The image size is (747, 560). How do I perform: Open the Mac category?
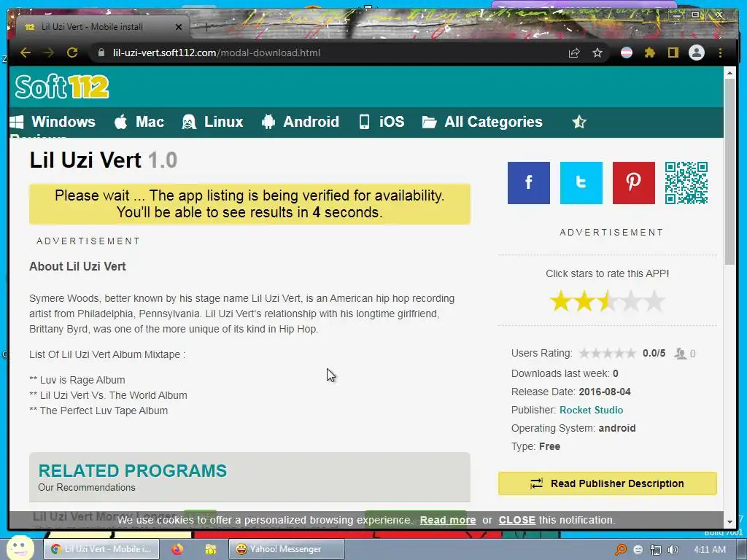click(139, 122)
